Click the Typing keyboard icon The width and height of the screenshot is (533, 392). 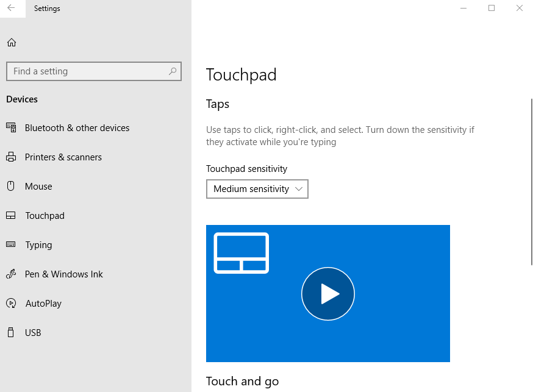click(11, 244)
